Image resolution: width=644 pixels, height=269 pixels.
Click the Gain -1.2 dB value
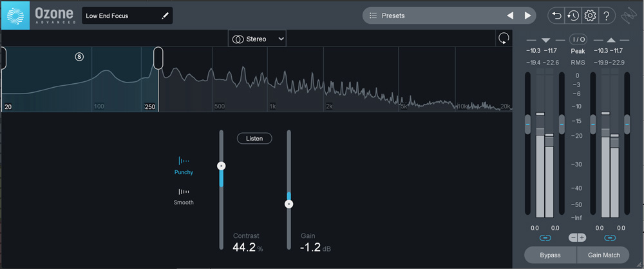[x=316, y=247]
